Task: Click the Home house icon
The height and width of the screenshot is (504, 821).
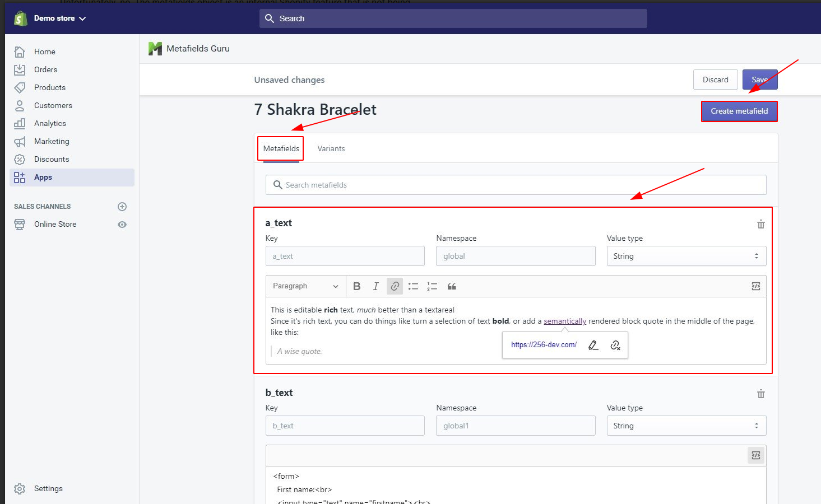Action: click(20, 52)
